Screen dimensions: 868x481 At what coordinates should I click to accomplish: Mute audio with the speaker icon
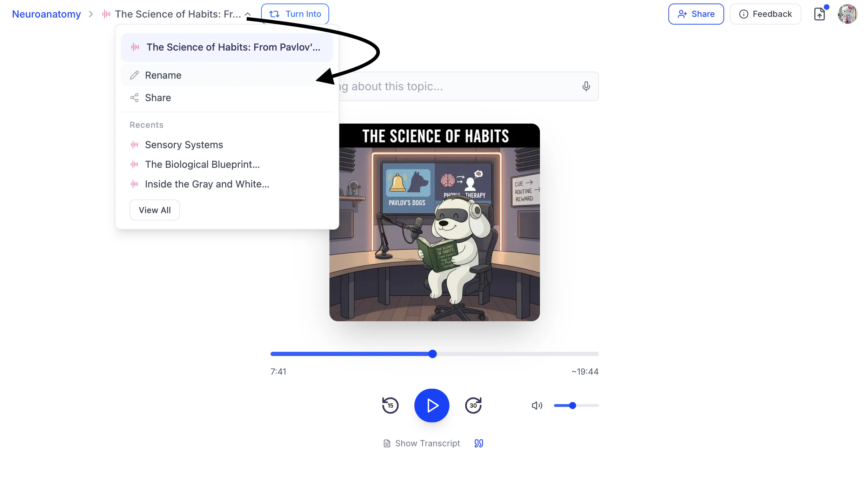(537, 406)
